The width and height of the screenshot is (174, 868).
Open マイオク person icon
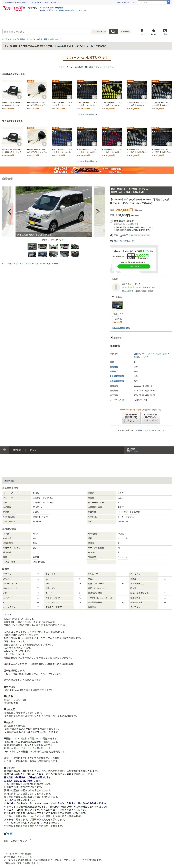pos(142,31)
